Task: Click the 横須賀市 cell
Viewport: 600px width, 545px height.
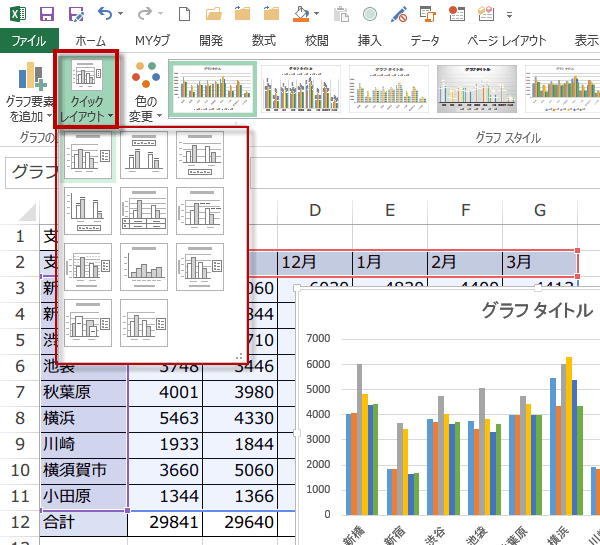Action: coord(83,470)
